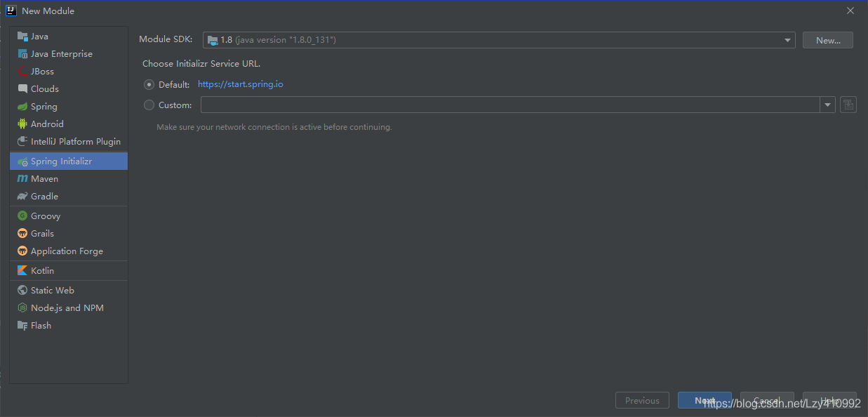Select the Kotlin logo icon
This screenshot has height=417, width=868.
[x=22, y=271]
